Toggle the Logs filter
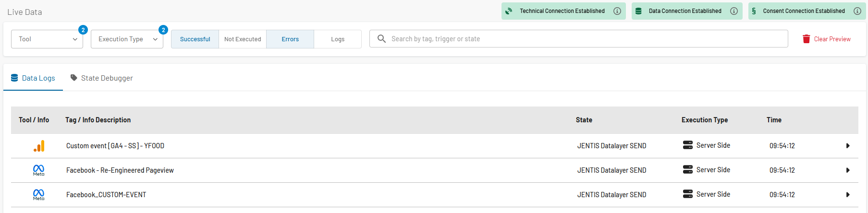 [338, 39]
